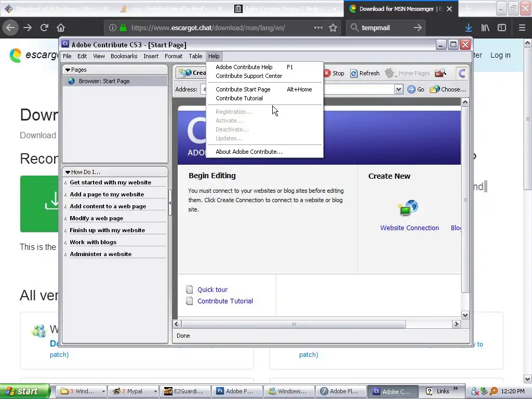Click the Website Connection icon

[408, 208]
